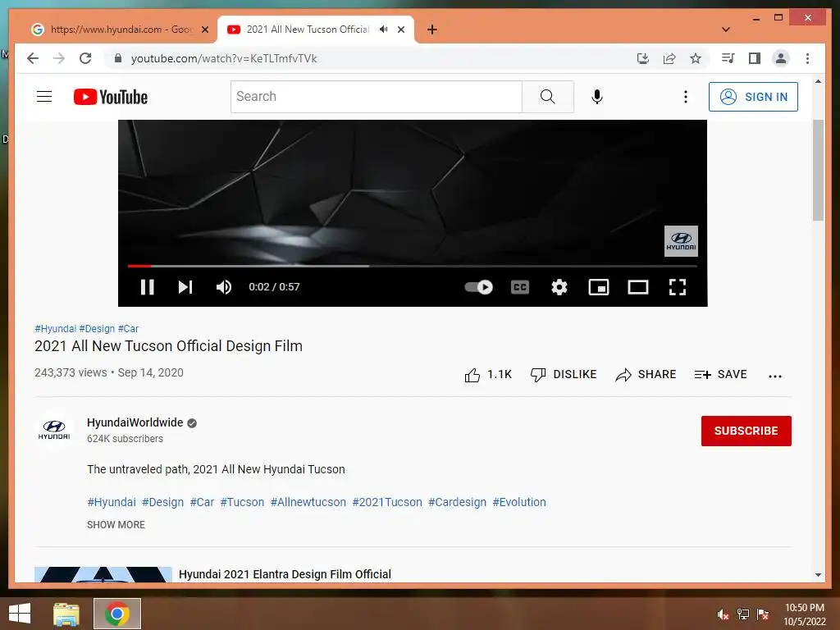Screen dimensions: 840x630
Task: Bookmark this page star
Action: click(696, 58)
